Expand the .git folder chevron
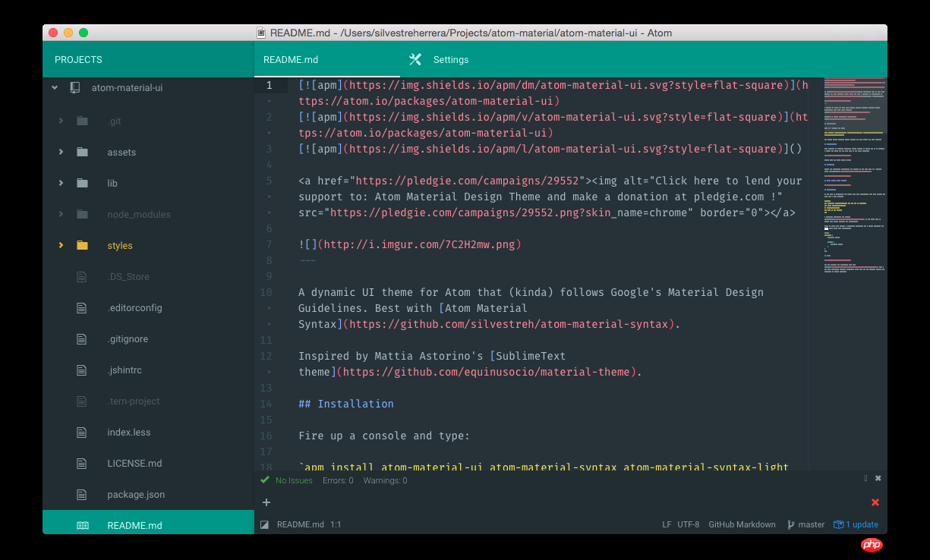930x560 pixels. [x=60, y=121]
